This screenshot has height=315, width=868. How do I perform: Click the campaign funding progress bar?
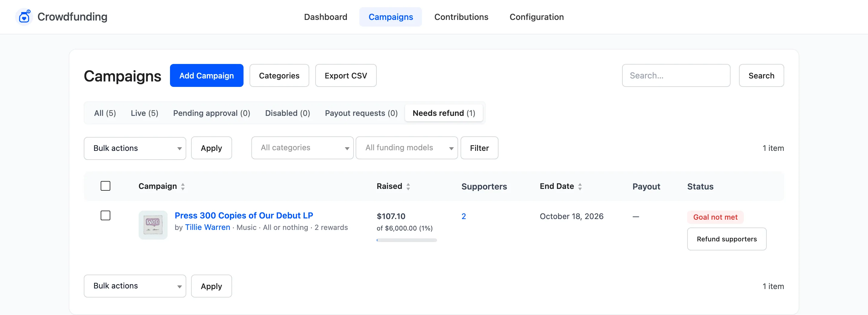[x=407, y=240]
